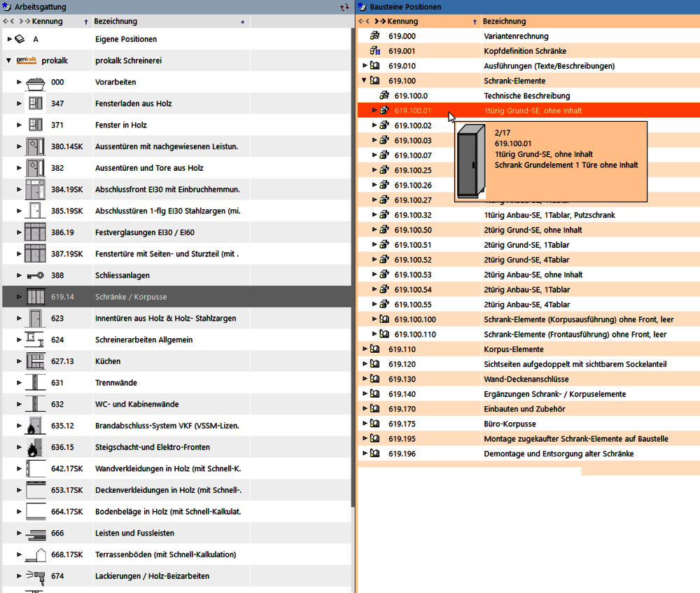Click the Küchen category icon
This screenshot has width=700, height=593.
click(35, 361)
